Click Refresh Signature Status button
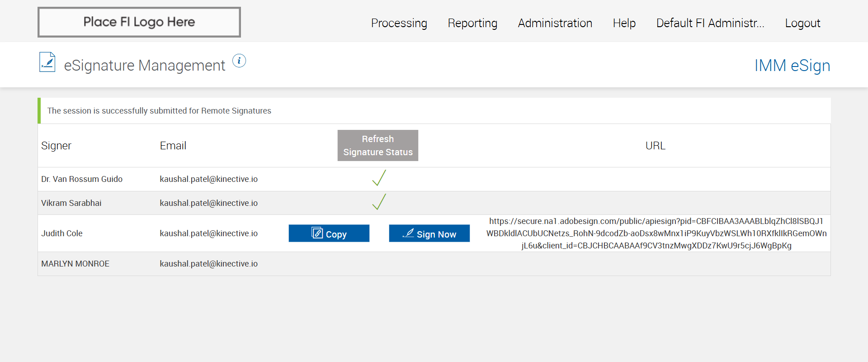Image resolution: width=868 pixels, height=362 pixels. [x=377, y=146]
